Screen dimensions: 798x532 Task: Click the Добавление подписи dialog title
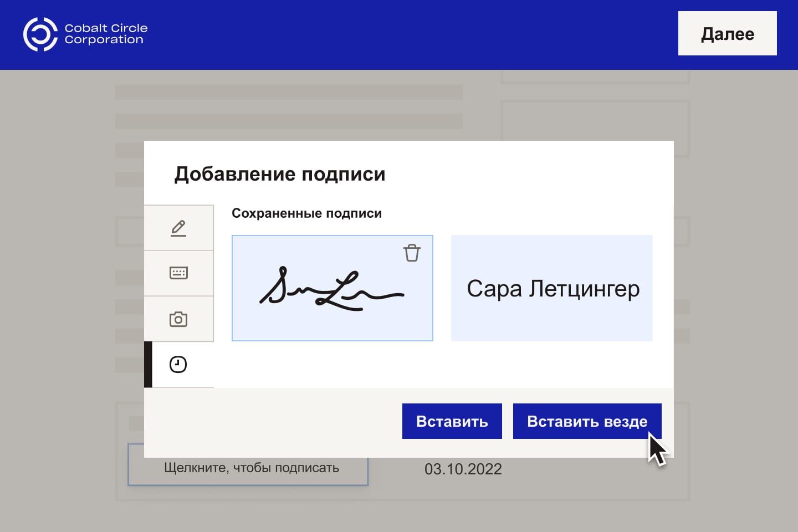point(280,174)
